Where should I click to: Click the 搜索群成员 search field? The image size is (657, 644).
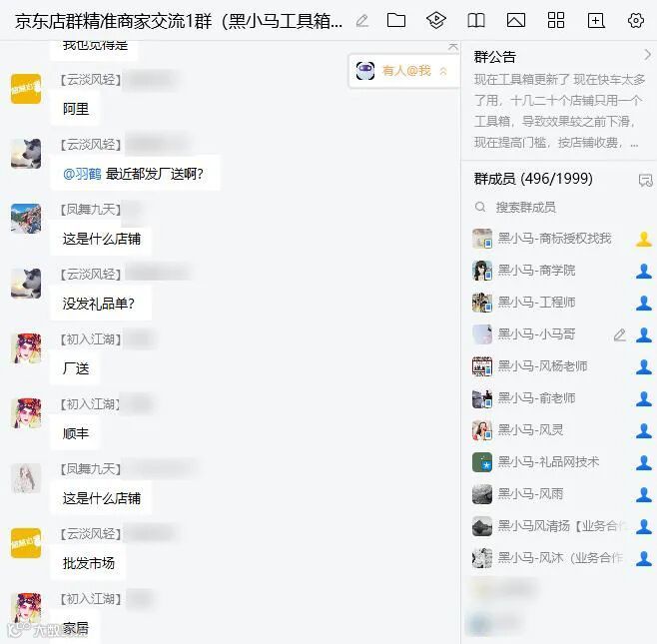click(557, 207)
